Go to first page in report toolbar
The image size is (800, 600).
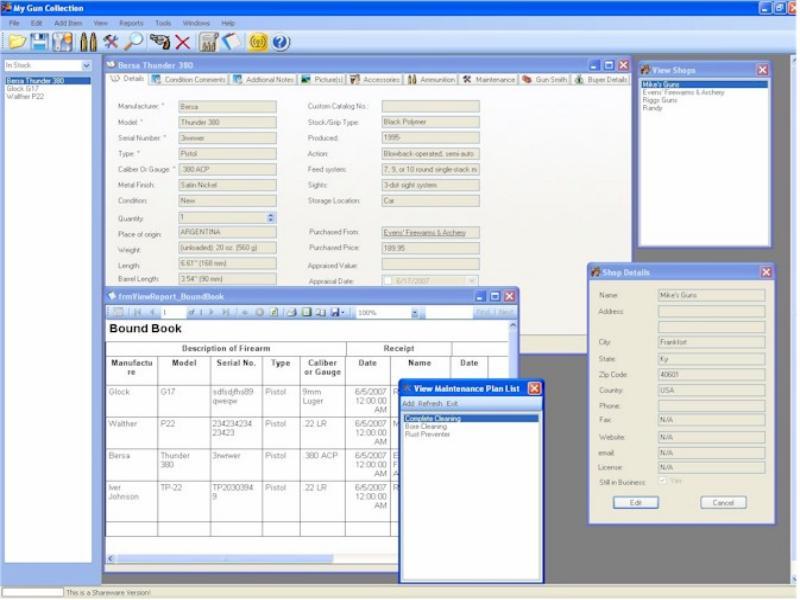[x=137, y=312]
